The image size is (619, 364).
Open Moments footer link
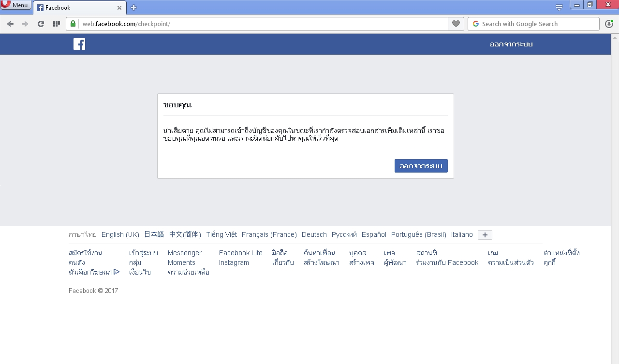(181, 262)
